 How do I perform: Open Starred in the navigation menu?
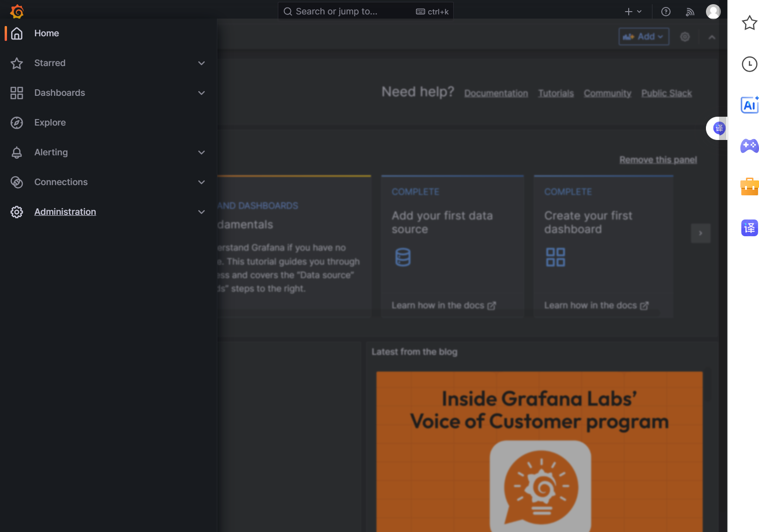[x=50, y=63]
